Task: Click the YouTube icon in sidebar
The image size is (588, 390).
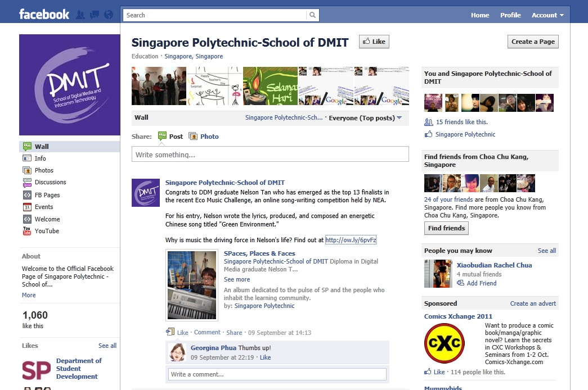Action: pos(27,231)
